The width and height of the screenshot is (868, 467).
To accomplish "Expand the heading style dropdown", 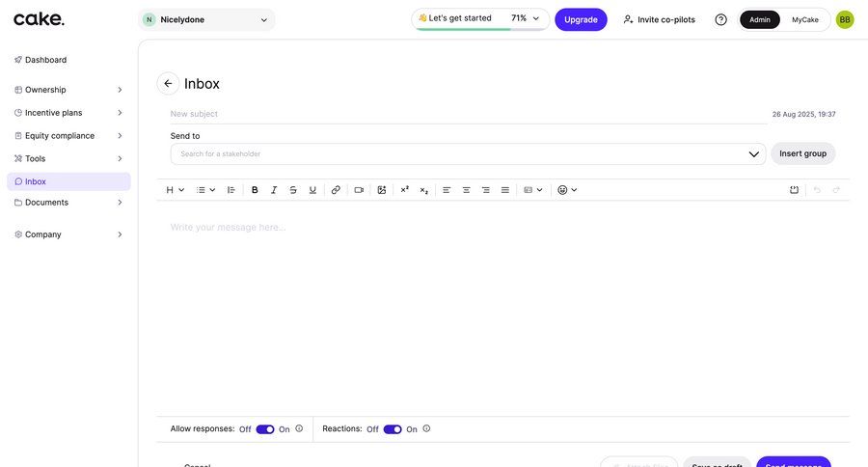I will tap(175, 190).
